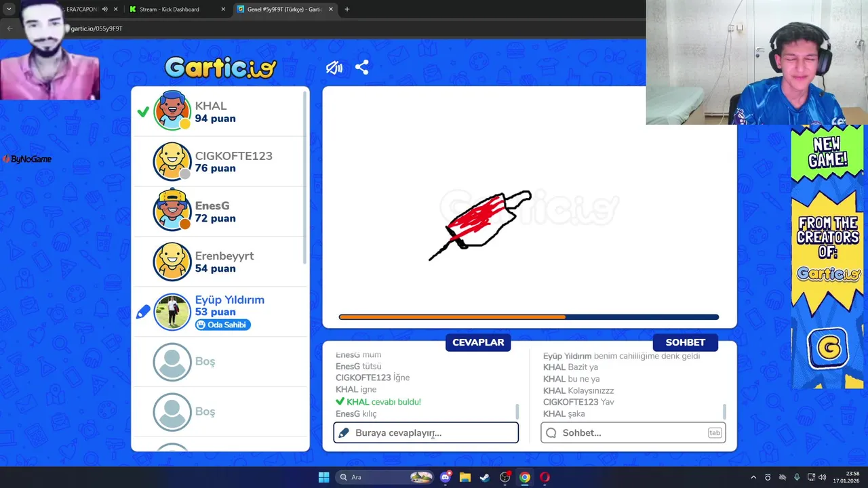Screen dimensions: 868x488
Task: Click the blue drawer pencil icon beside Eyüp
Action: [x=143, y=312]
